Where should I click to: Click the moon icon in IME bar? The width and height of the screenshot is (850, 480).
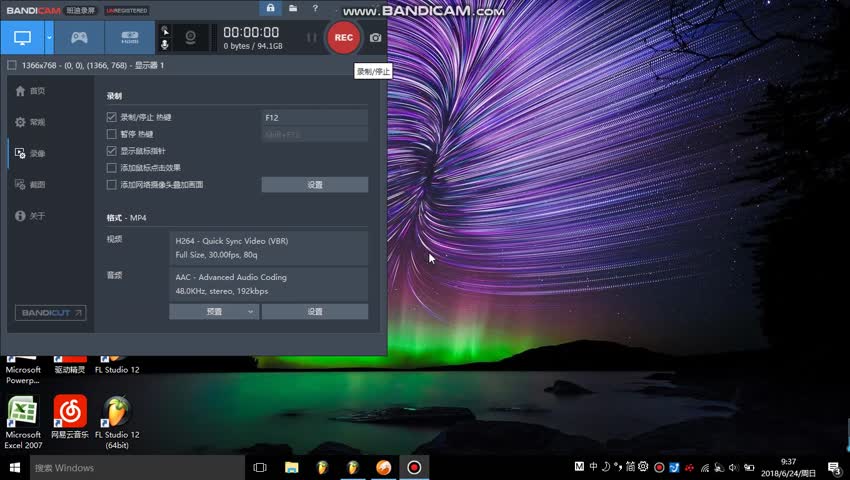tap(606, 466)
